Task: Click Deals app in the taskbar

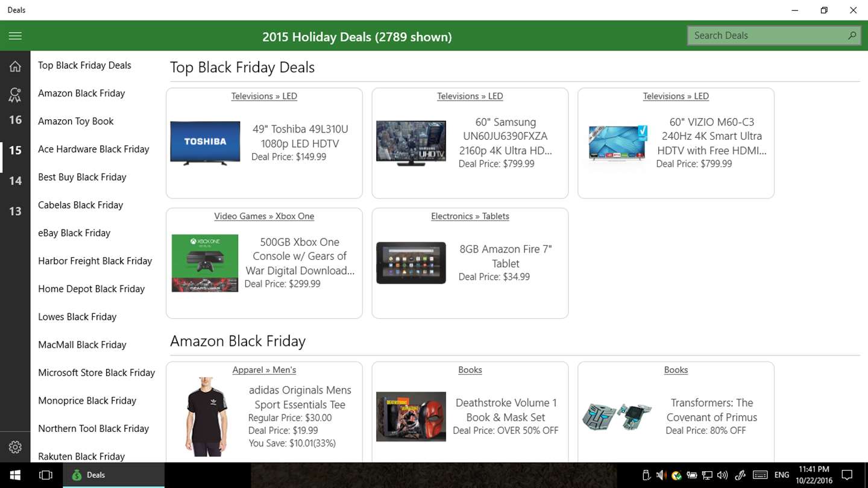Action: pos(113,475)
